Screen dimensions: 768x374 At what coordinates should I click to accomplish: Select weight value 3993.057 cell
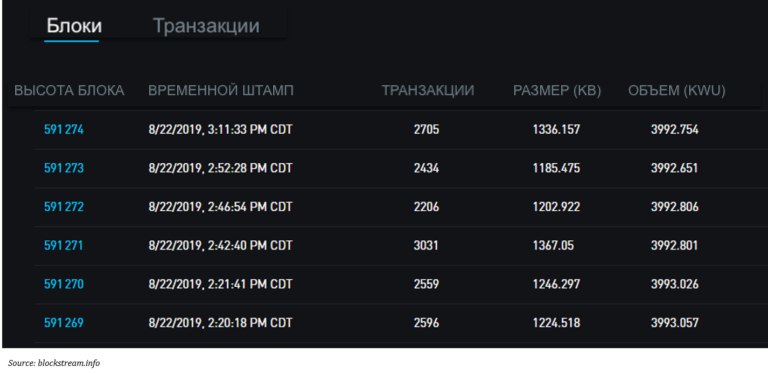(x=675, y=323)
